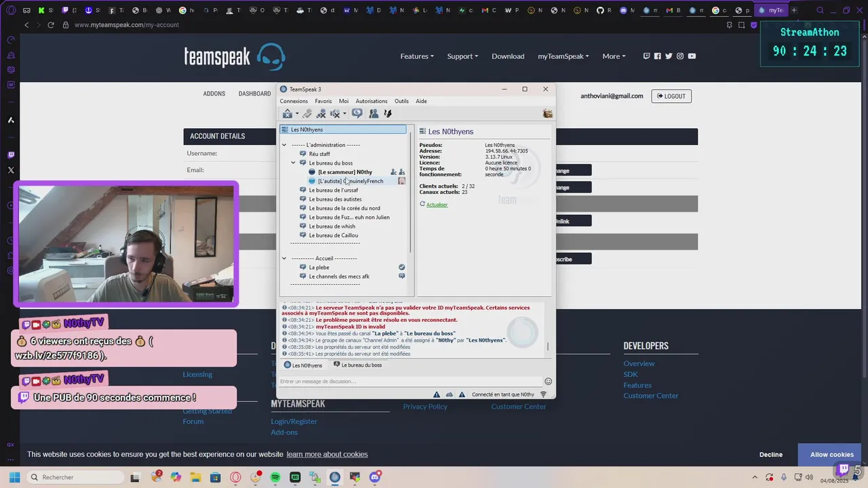Open the Windows Start menu
The width and height of the screenshot is (868, 488).
14,477
